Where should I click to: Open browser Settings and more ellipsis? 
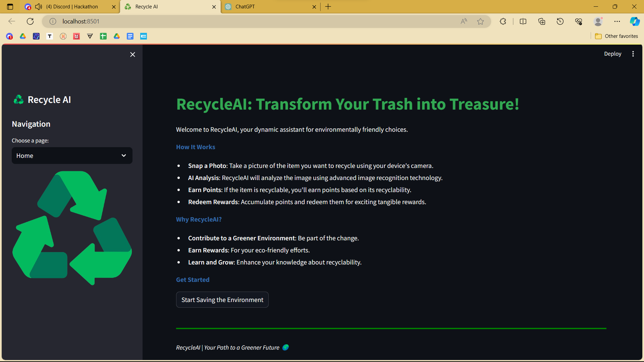click(617, 21)
